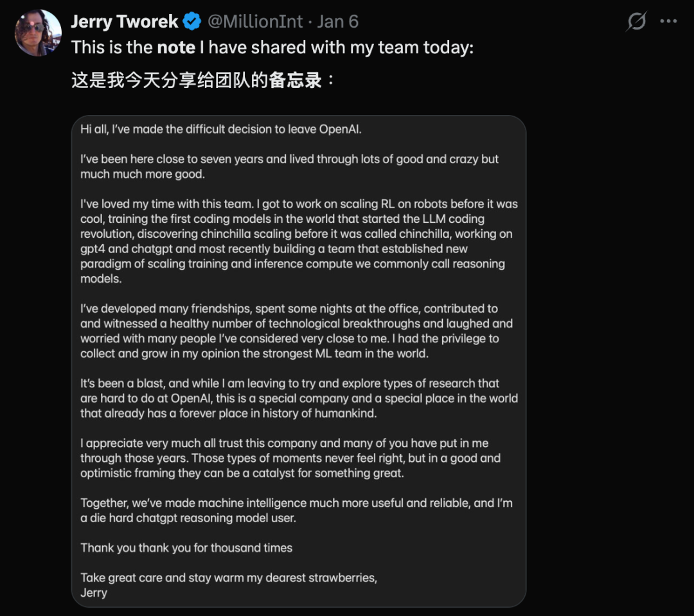Viewport: 694px width, 616px height.
Task: Open the Jerry Tworek display name link
Action: tap(125, 22)
